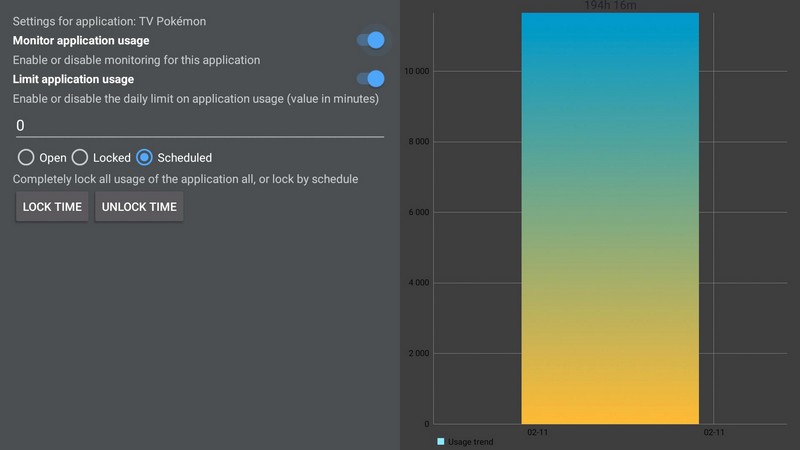Click the first 02-11 date axis label
This screenshot has width=800, height=450.
tap(537, 432)
